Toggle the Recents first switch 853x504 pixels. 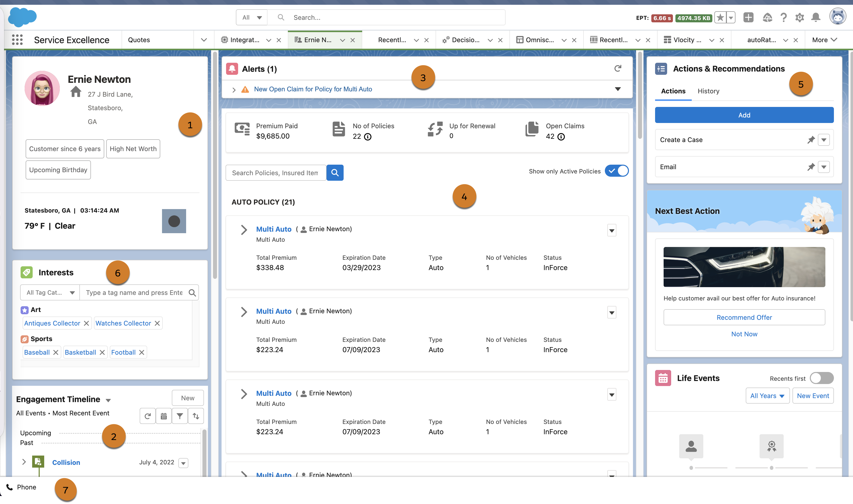821,378
